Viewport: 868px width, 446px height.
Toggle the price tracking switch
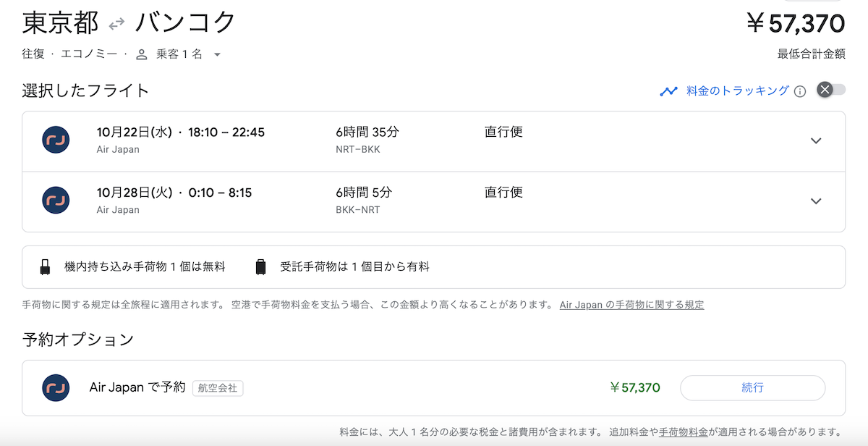pos(831,90)
